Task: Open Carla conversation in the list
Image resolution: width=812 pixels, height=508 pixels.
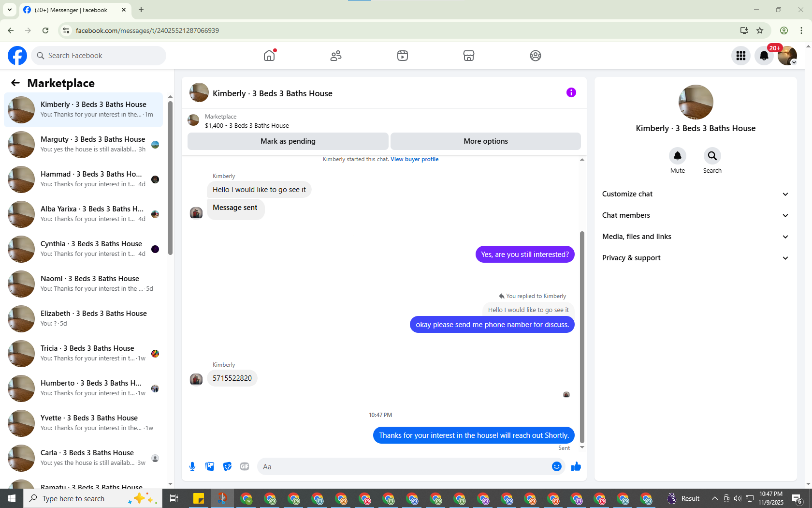Action: [x=83, y=458]
